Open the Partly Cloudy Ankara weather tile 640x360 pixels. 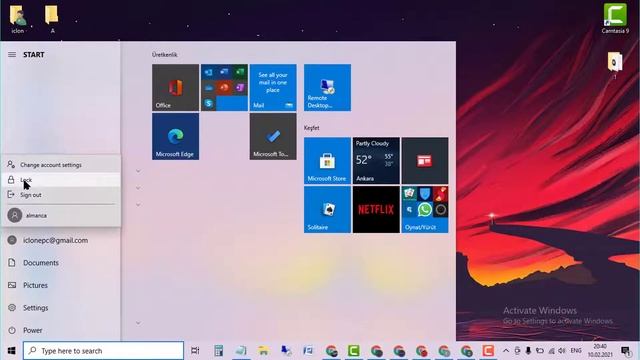click(376, 161)
